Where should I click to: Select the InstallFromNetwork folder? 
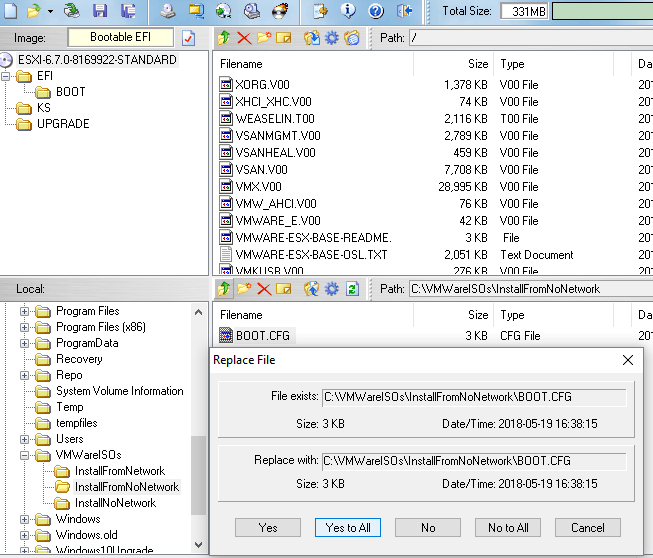[x=120, y=471]
